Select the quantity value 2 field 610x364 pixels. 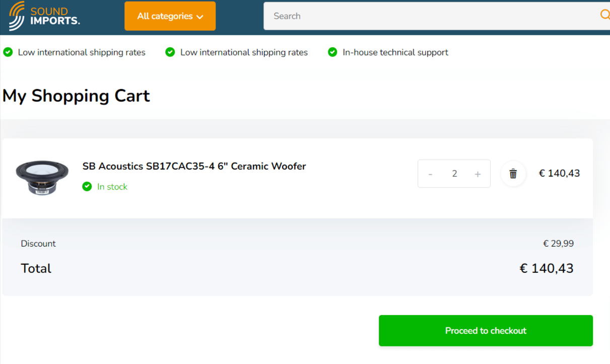[x=454, y=174]
